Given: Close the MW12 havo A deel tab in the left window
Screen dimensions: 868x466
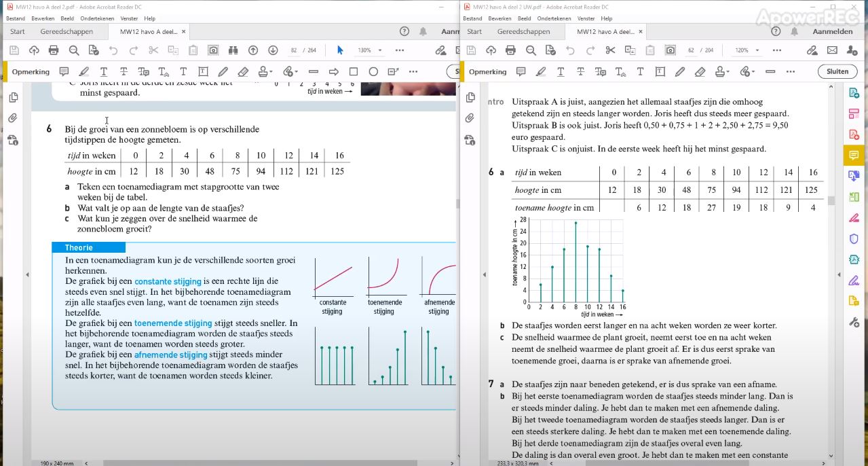Looking at the screenshot, I should [x=183, y=32].
